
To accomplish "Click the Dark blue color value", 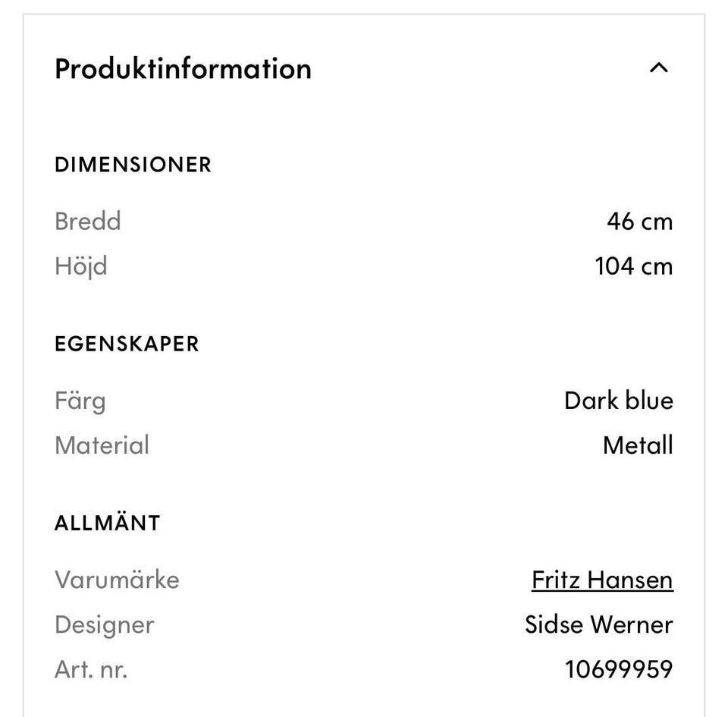I will coord(618,401).
